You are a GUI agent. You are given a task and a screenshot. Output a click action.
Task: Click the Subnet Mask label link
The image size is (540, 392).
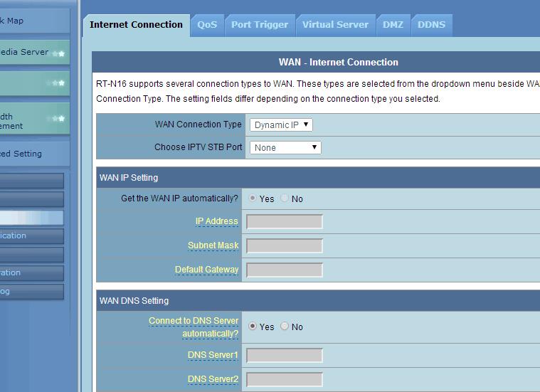(x=213, y=245)
